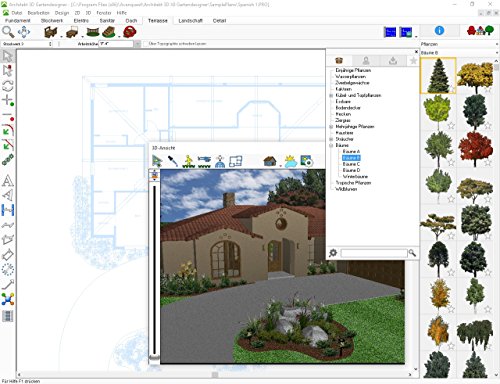
Task: Open dropdown arrow beside house render icon
Action: 281,166
